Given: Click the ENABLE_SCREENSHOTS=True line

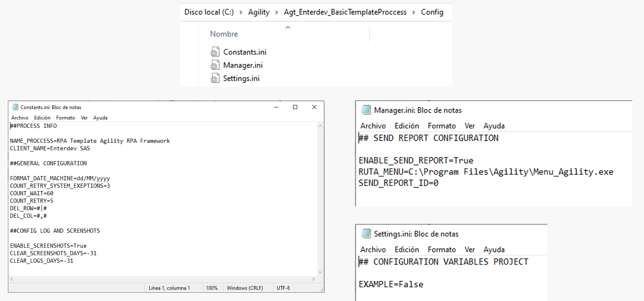Looking at the screenshot, I should 48,246.
